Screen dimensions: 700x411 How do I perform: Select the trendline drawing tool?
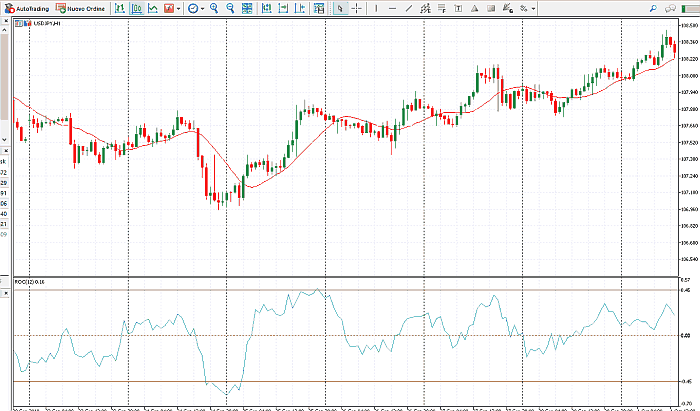coord(409,8)
